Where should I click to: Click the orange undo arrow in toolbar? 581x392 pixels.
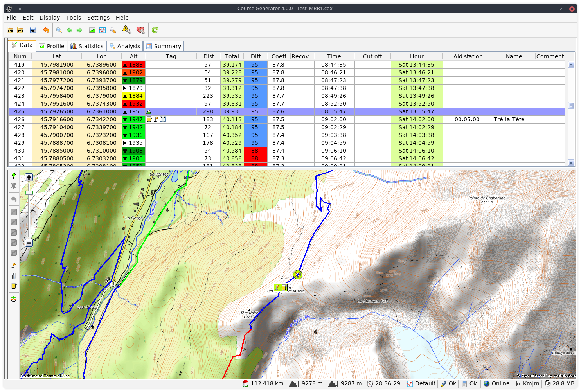tap(46, 31)
